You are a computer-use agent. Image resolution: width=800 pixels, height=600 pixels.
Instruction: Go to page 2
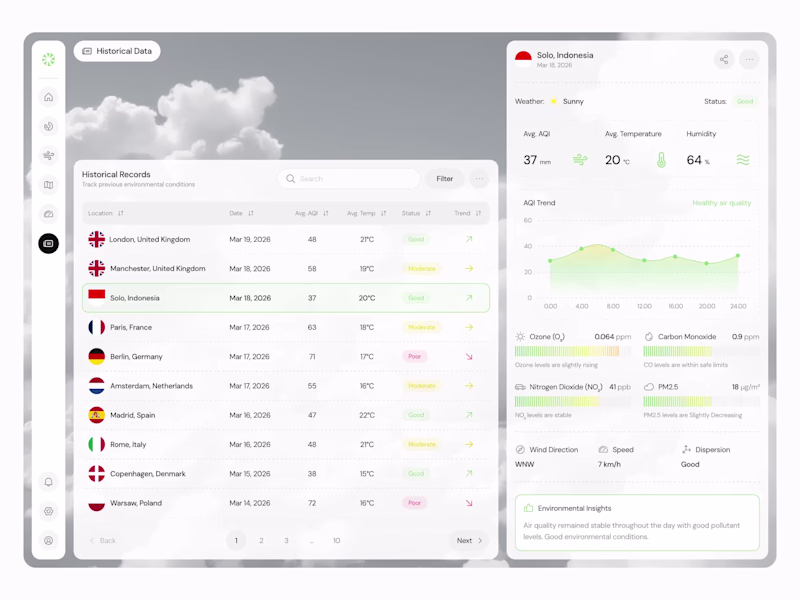[261, 540]
